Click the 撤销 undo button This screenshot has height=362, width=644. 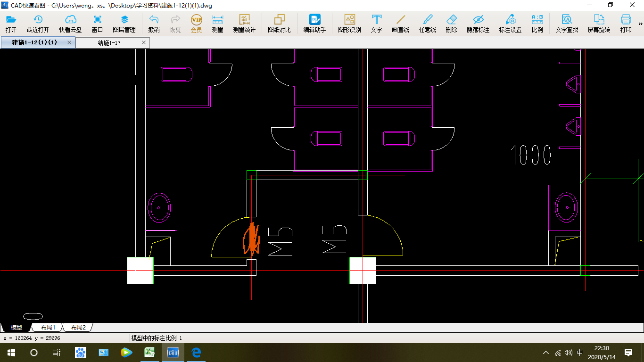154,24
